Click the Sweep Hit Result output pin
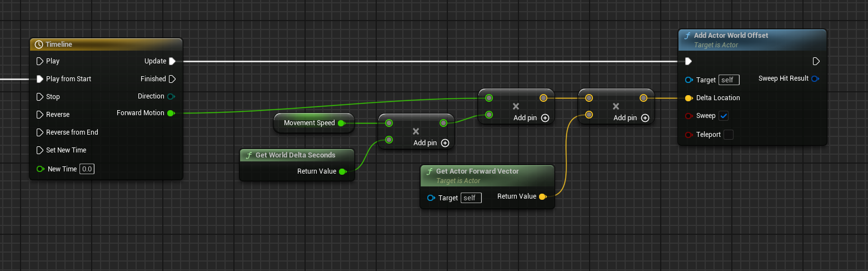This screenshot has width=868, height=271. [815, 78]
